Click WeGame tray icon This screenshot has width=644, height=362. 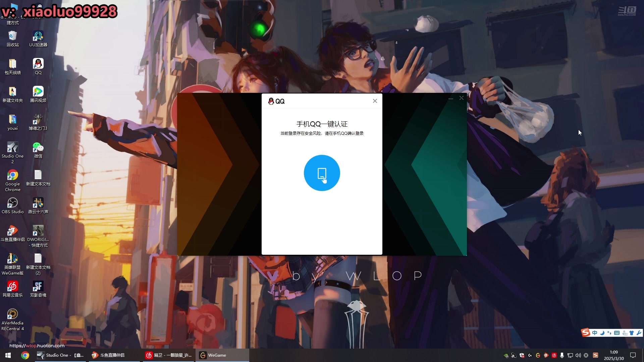tap(538, 355)
